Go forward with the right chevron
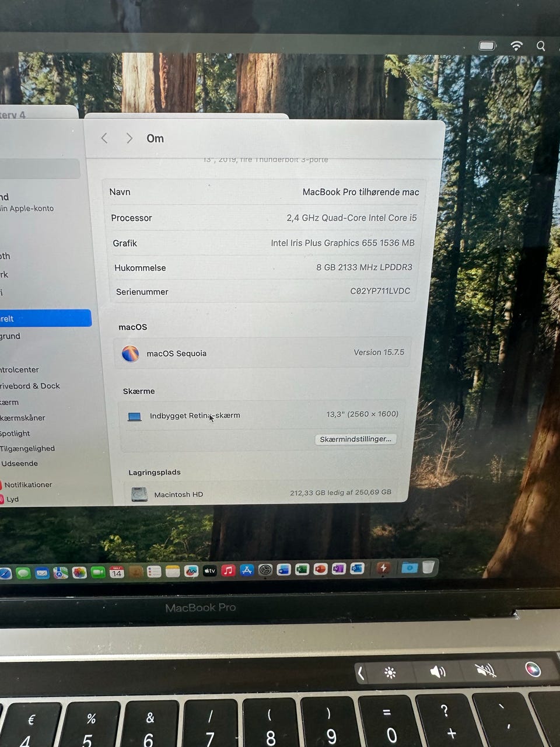560x747 pixels. 129,138
